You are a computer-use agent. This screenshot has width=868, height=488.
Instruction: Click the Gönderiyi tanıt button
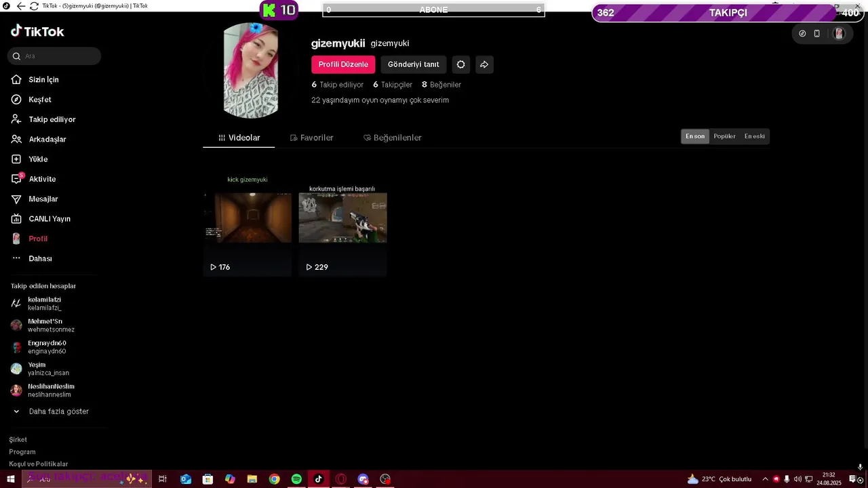click(x=414, y=64)
